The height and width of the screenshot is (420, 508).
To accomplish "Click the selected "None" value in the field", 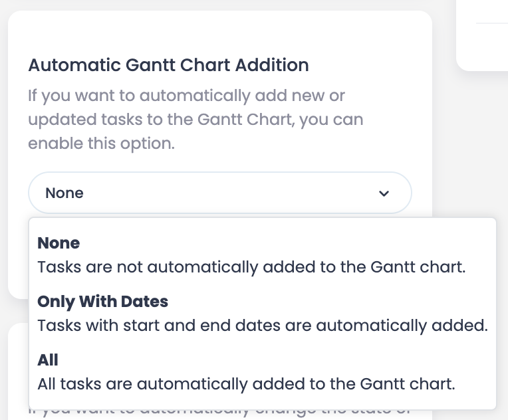I will pyautogui.click(x=64, y=193).
